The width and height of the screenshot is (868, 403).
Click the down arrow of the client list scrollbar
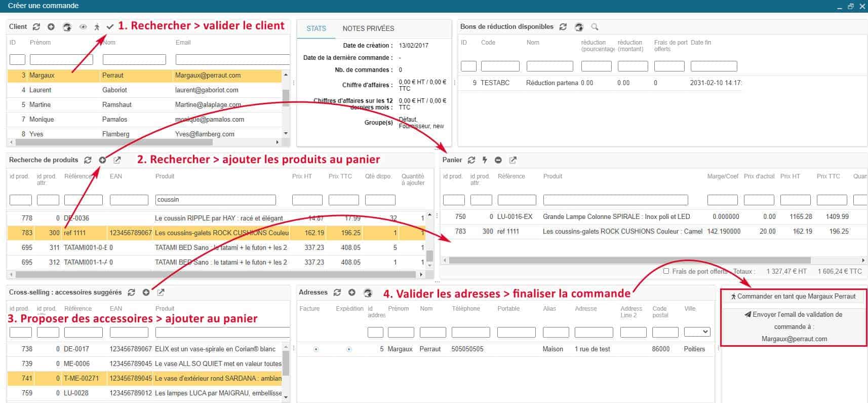point(286,133)
